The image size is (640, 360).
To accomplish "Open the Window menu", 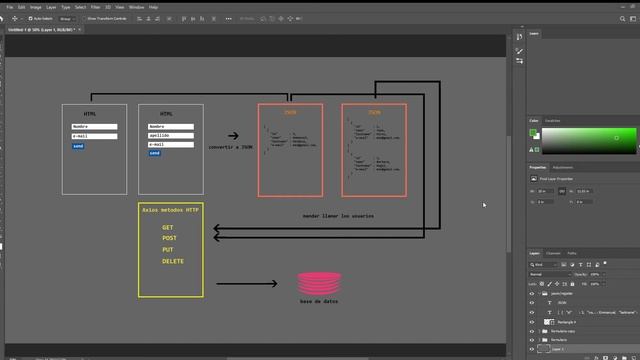I will [136, 7].
